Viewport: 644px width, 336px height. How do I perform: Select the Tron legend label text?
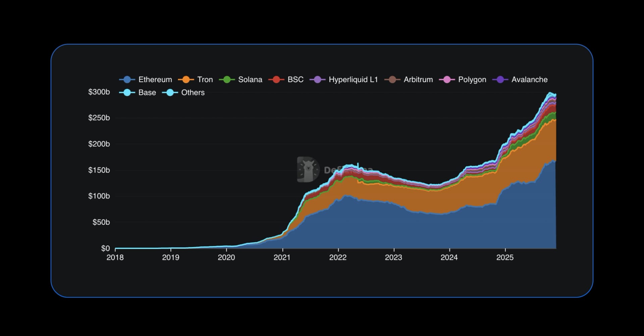point(205,80)
